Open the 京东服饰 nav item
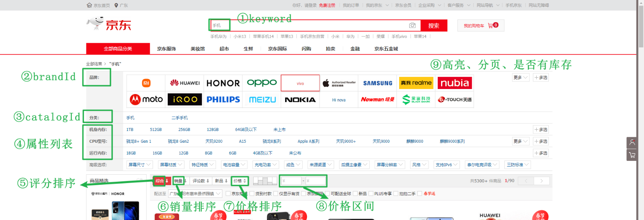This screenshot has height=220, width=644. 166,49
